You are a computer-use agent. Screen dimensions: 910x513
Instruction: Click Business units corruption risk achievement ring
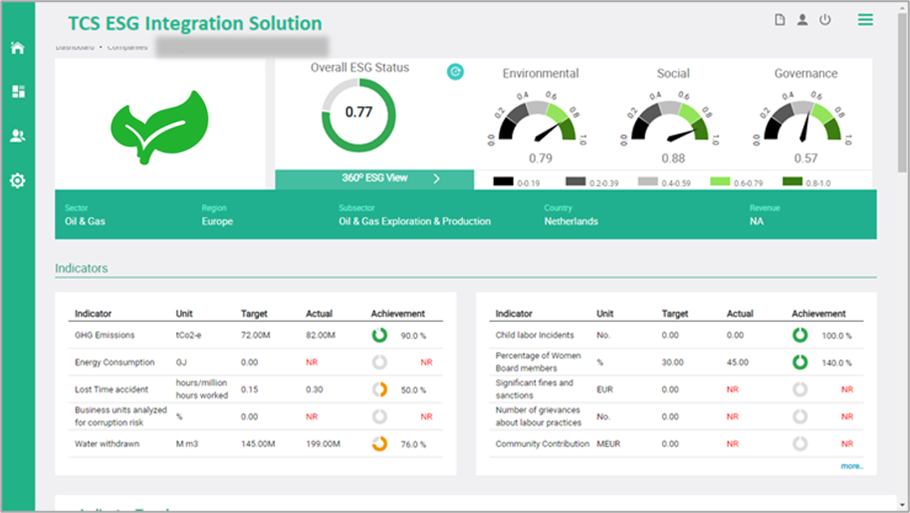[x=380, y=417]
